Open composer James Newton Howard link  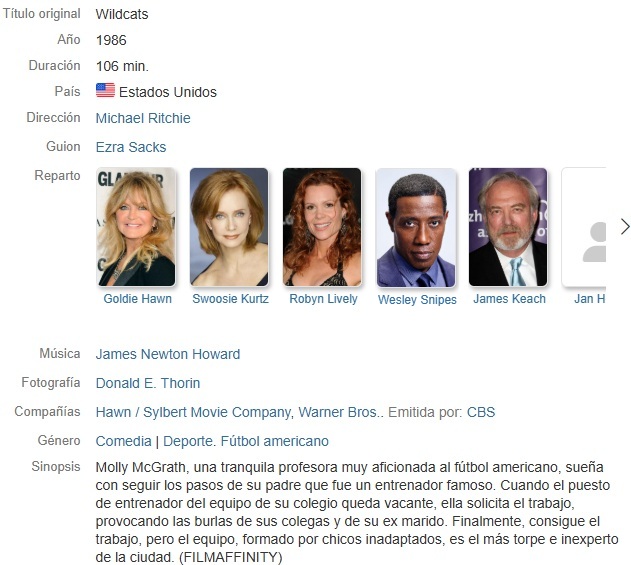168,354
